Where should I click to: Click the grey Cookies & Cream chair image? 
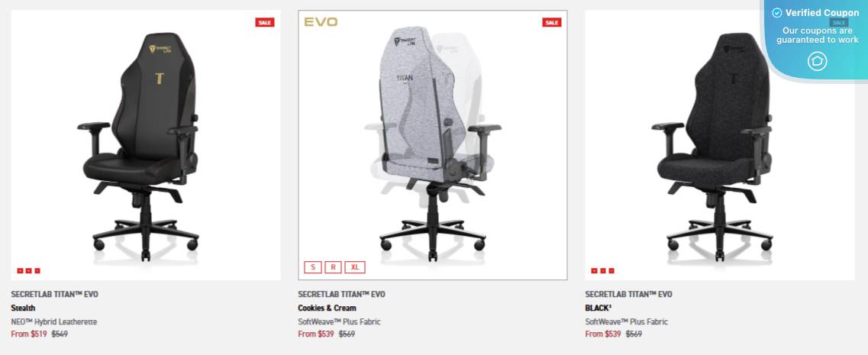click(x=433, y=144)
